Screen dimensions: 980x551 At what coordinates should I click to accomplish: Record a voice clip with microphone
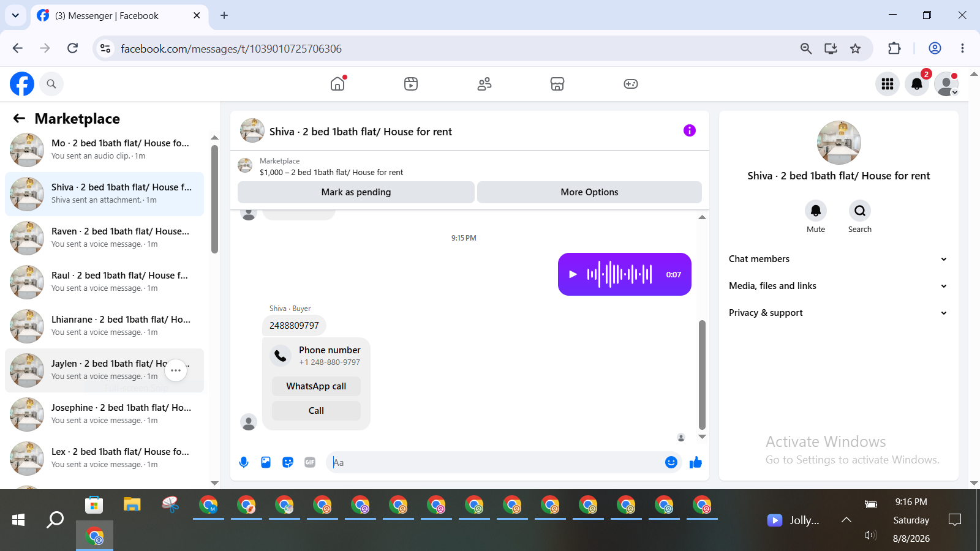(244, 462)
